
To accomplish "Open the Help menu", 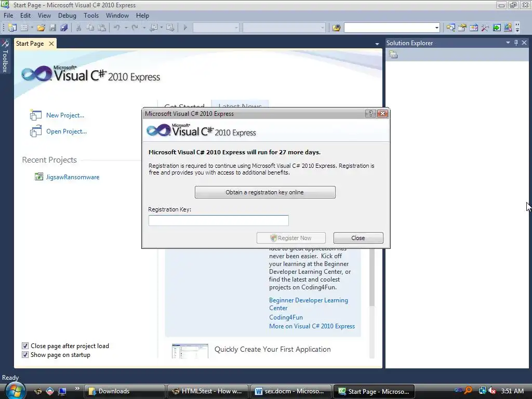I will pos(142,15).
